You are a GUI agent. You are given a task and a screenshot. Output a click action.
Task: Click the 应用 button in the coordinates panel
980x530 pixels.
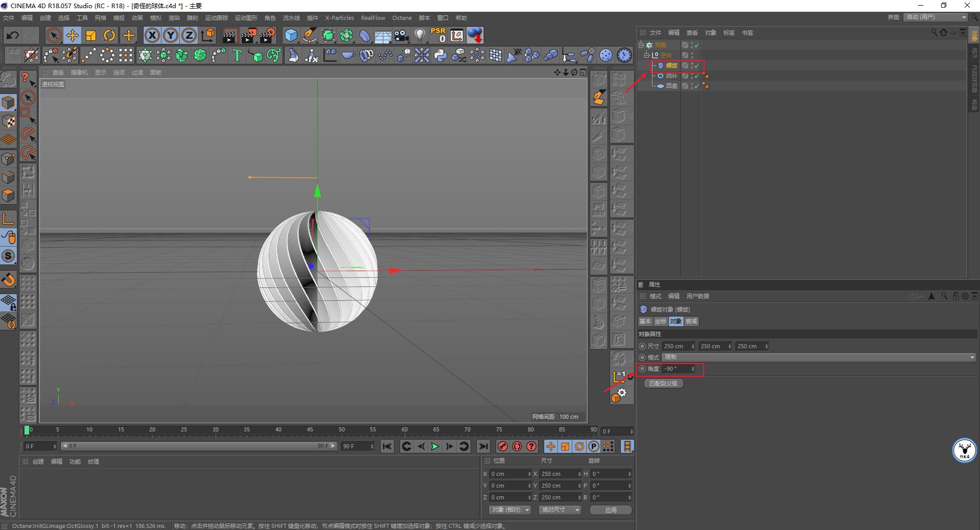point(610,510)
